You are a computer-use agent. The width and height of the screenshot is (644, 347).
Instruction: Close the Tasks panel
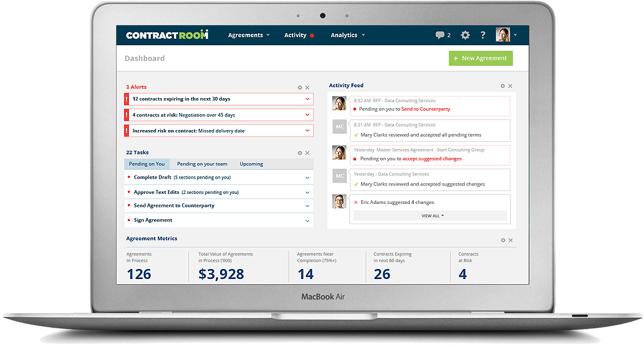point(307,153)
